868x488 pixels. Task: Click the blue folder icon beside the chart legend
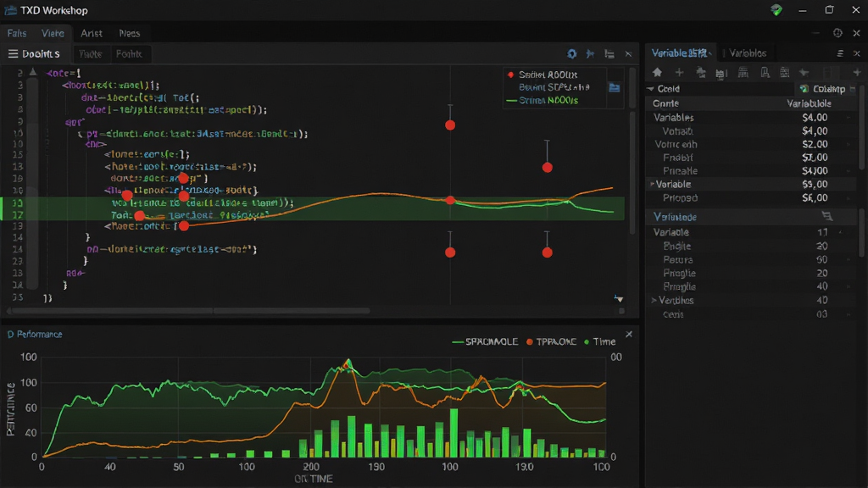click(x=615, y=87)
